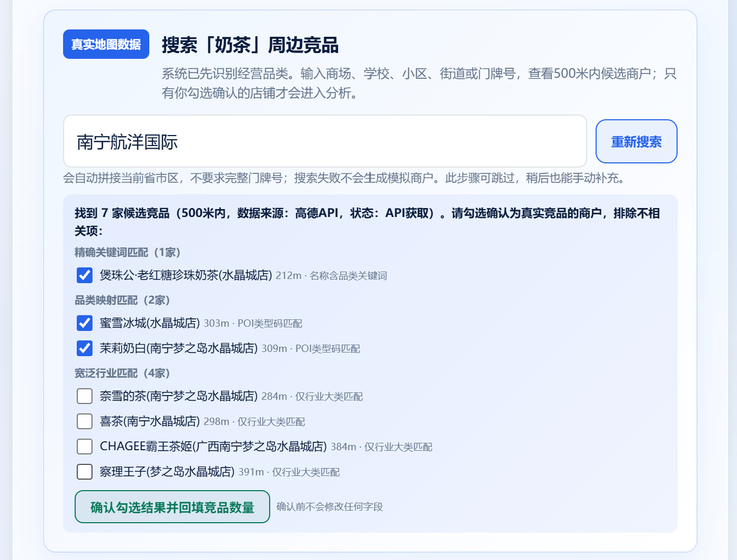Image resolution: width=737 pixels, height=560 pixels.
Task: Uncheck the 蜜雪冰城(水晶城店) checkbox
Action: tap(85, 323)
